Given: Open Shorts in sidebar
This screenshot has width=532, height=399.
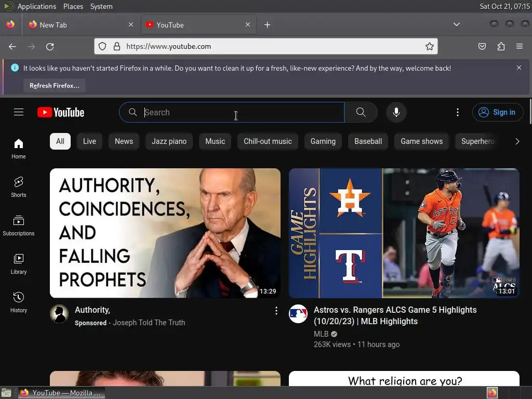Looking at the screenshot, I should coord(19,187).
